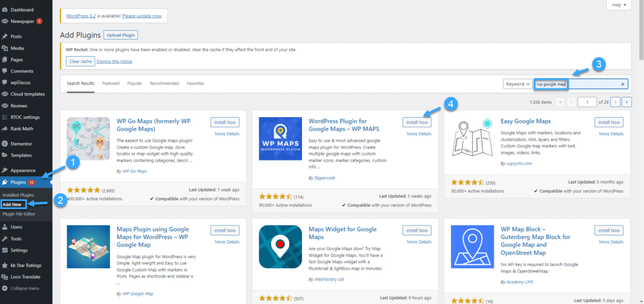
Task: Install the WP Go Maps plugin
Action: point(225,122)
